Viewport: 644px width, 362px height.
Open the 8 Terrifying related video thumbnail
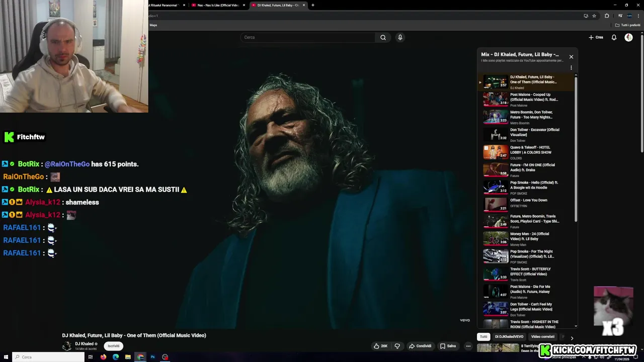click(x=498, y=347)
